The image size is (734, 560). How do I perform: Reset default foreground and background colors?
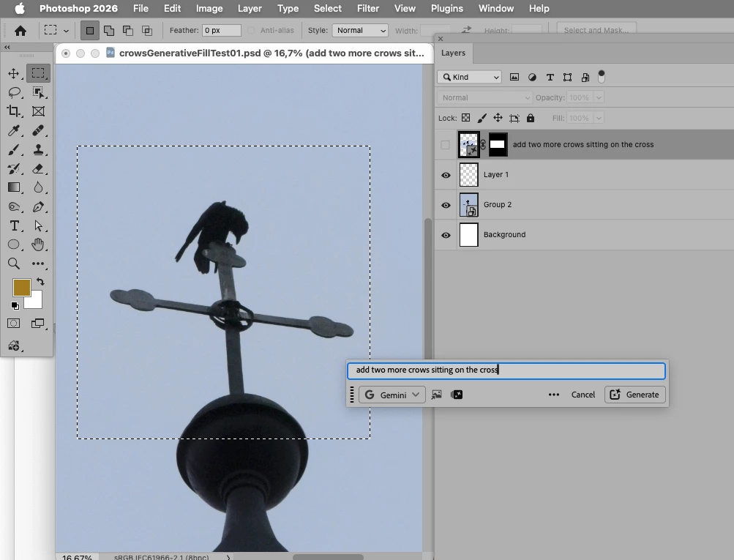coord(15,306)
